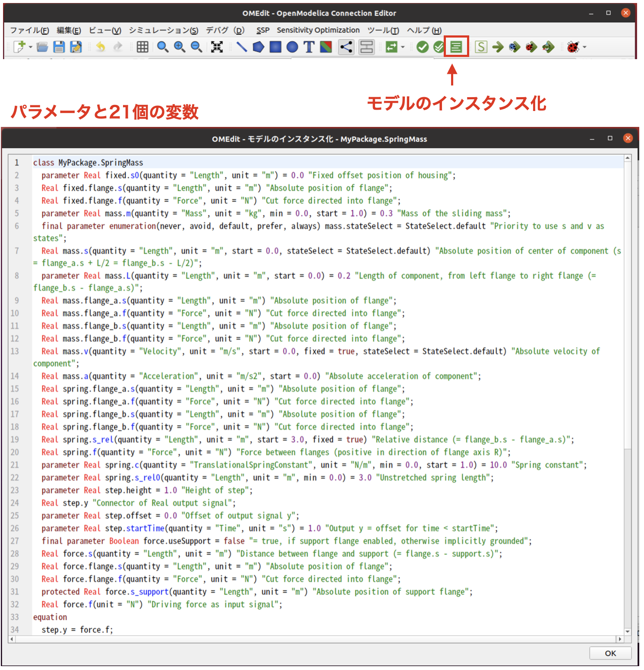Open the デバグ(D) menu
Screen dimensions: 644x670
[x=225, y=30]
